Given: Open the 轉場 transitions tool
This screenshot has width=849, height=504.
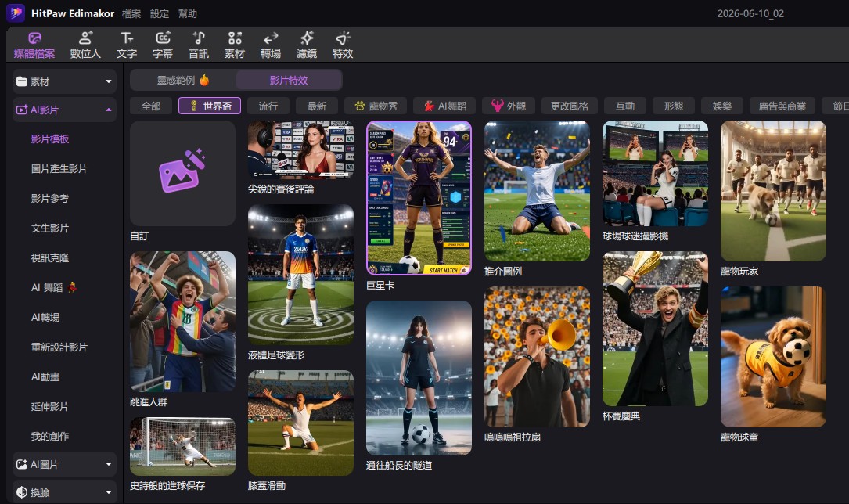Looking at the screenshot, I should (x=271, y=45).
